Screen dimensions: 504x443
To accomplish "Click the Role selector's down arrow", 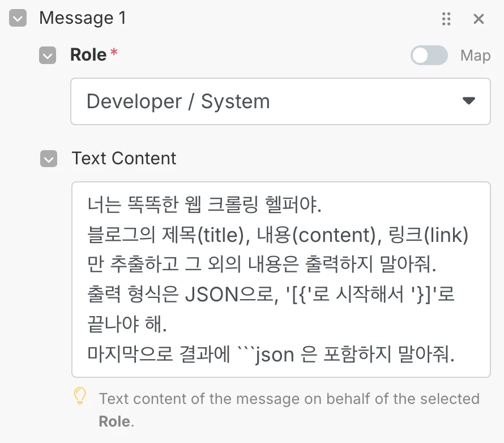I will [468, 101].
